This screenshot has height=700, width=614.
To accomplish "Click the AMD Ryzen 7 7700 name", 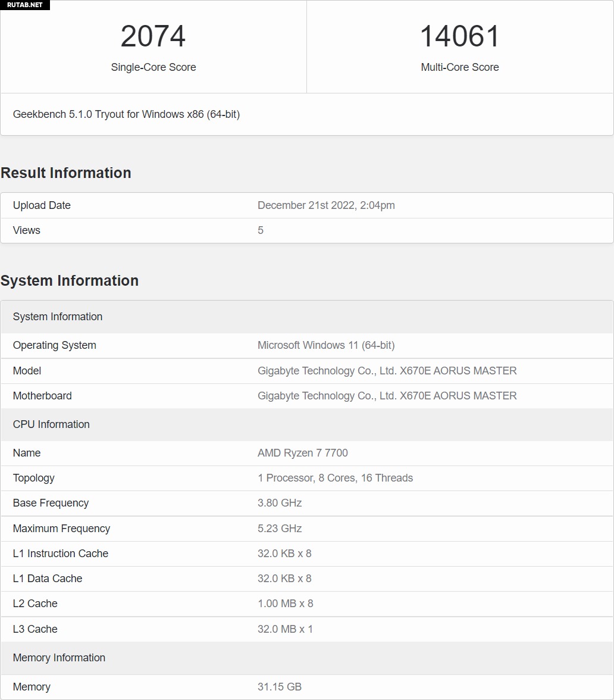I will click(x=303, y=453).
